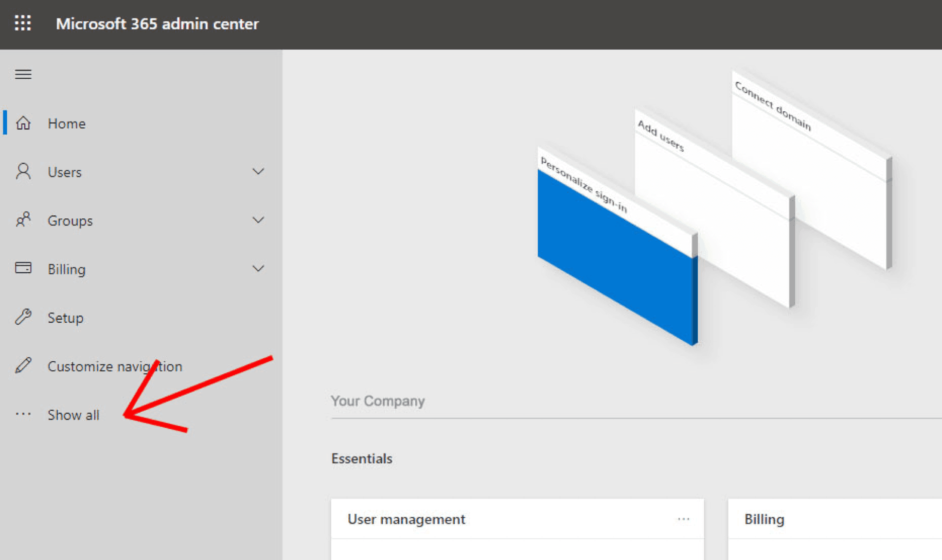Screen dimensions: 942x560
Task: Select Users in the sidebar
Action: [65, 172]
